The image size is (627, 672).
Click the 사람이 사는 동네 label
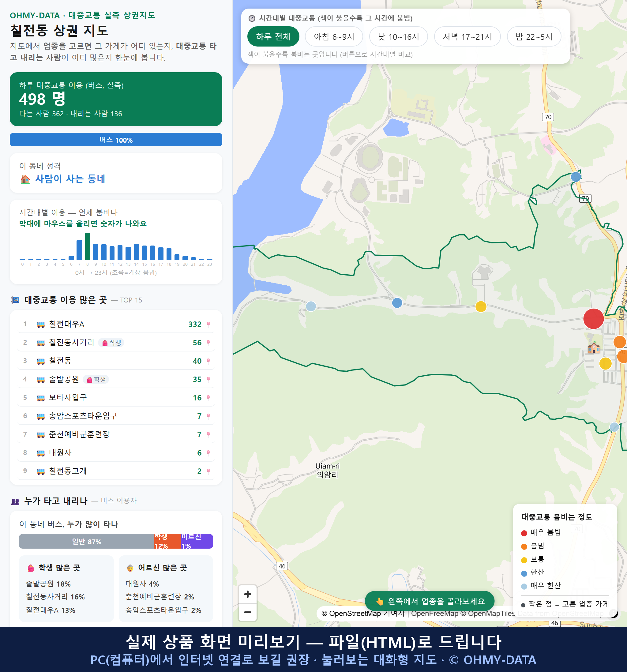(70, 179)
